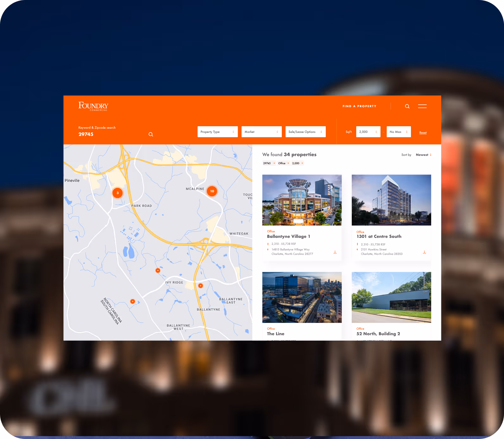Click 14815 Ballantyne Village Way address text
504x439 pixels.
(291, 250)
